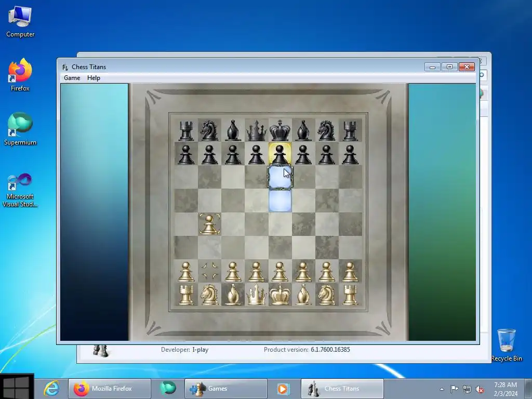The image size is (532, 399).
Task: Open the Help menu
Action: point(94,78)
